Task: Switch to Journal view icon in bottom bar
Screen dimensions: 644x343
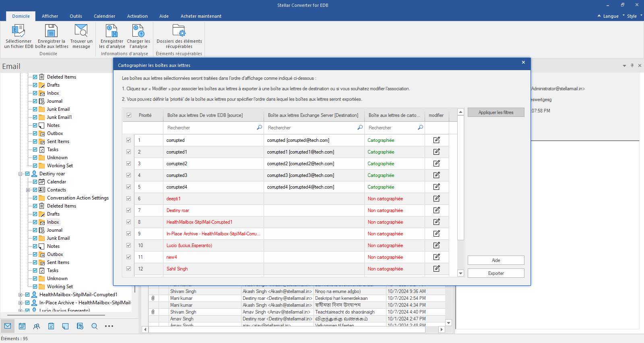Action: 80,326
